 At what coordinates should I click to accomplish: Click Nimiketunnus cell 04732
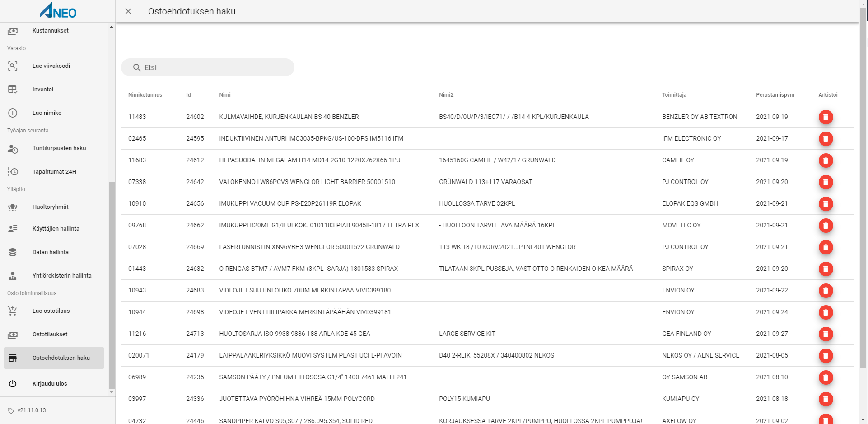click(x=137, y=420)
